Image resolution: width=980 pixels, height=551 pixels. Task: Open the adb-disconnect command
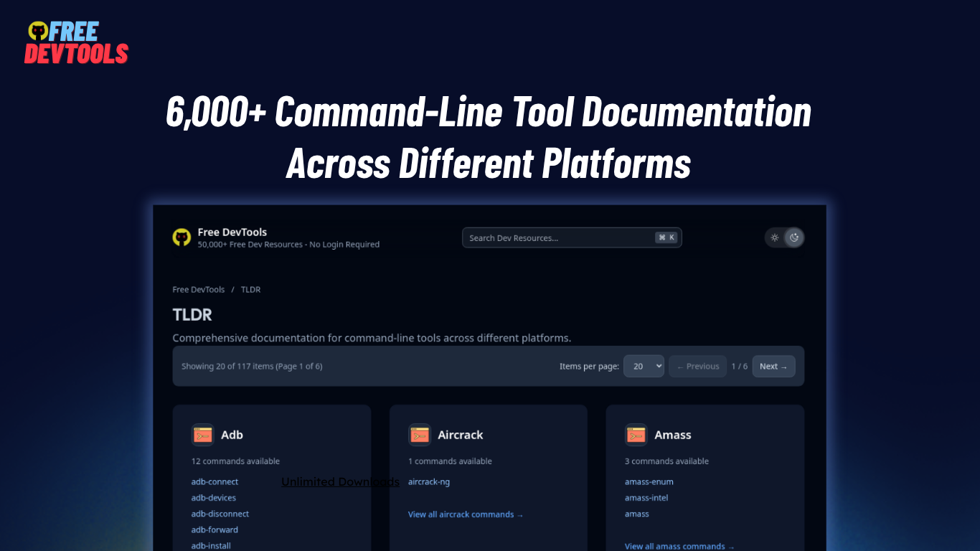point(220,514)
